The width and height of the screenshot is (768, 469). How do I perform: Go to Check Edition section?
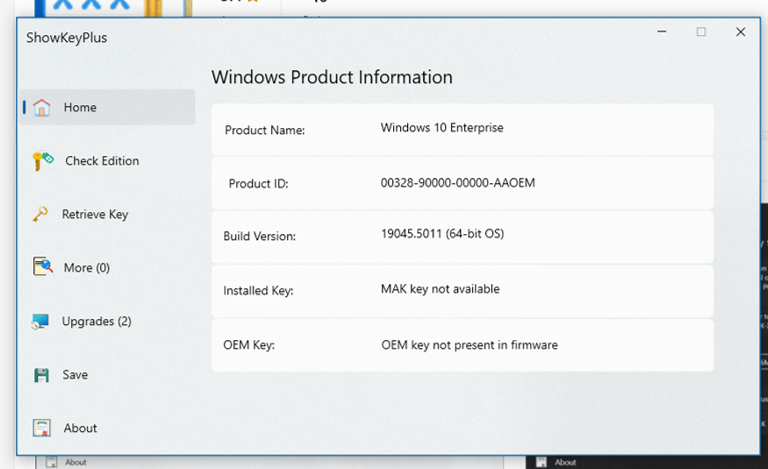102,161
